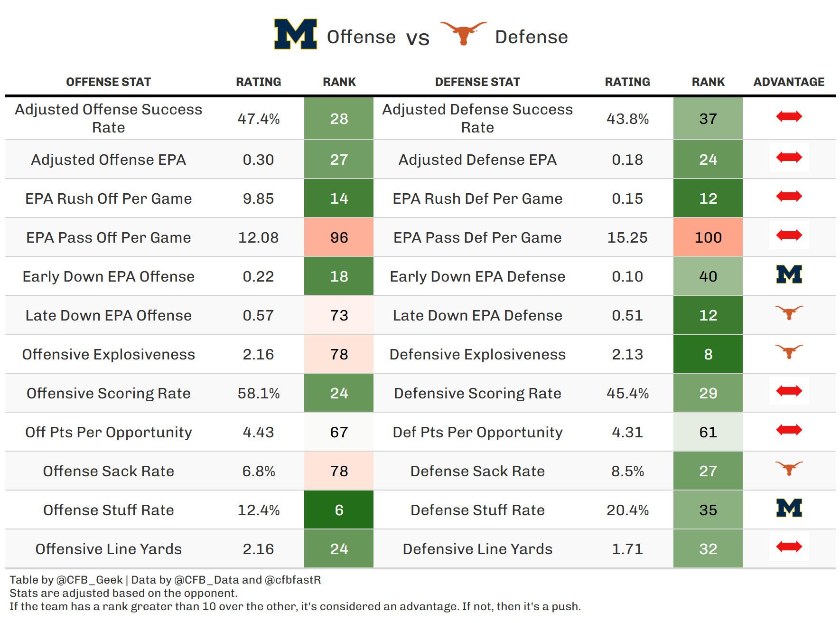Click the red push arrow for Success Rate
This screenshot has width=840, height=623.
[789, 116]
